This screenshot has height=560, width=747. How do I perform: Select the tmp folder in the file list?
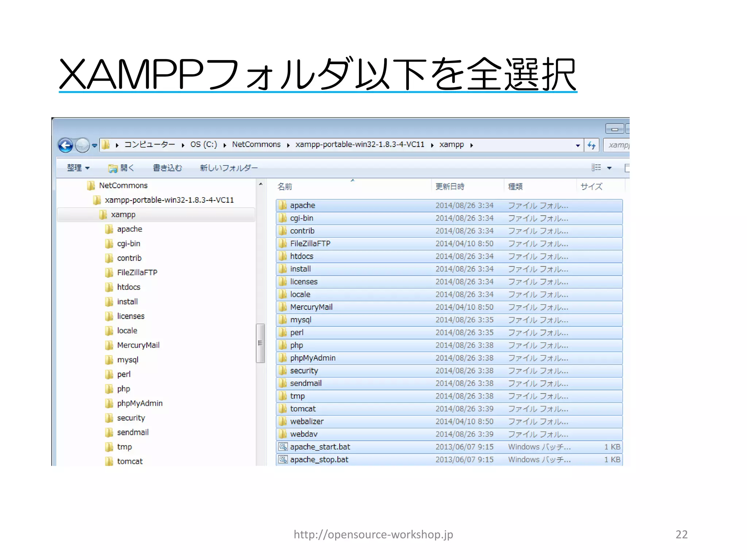tap(449, 396)
